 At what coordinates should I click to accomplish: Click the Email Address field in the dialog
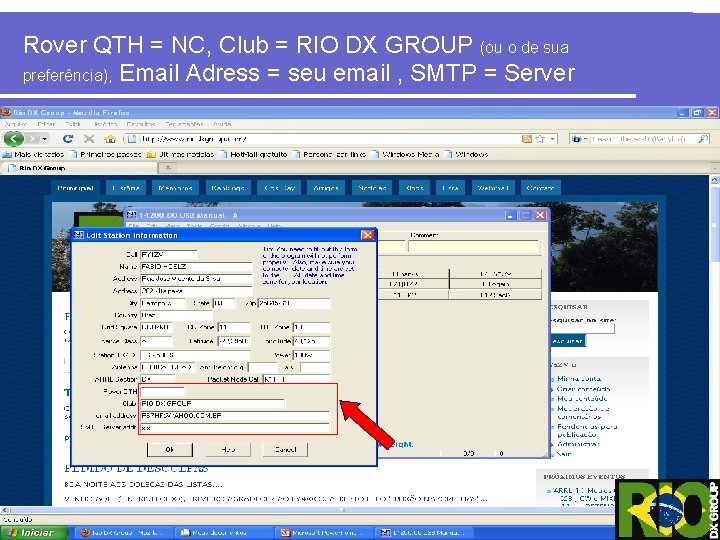[235, 416]
